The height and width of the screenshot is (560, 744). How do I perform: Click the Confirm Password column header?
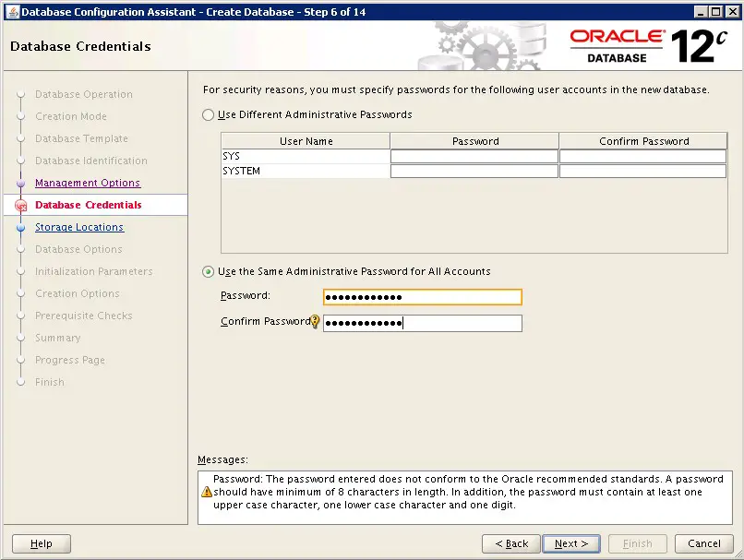tap(643, 141)
